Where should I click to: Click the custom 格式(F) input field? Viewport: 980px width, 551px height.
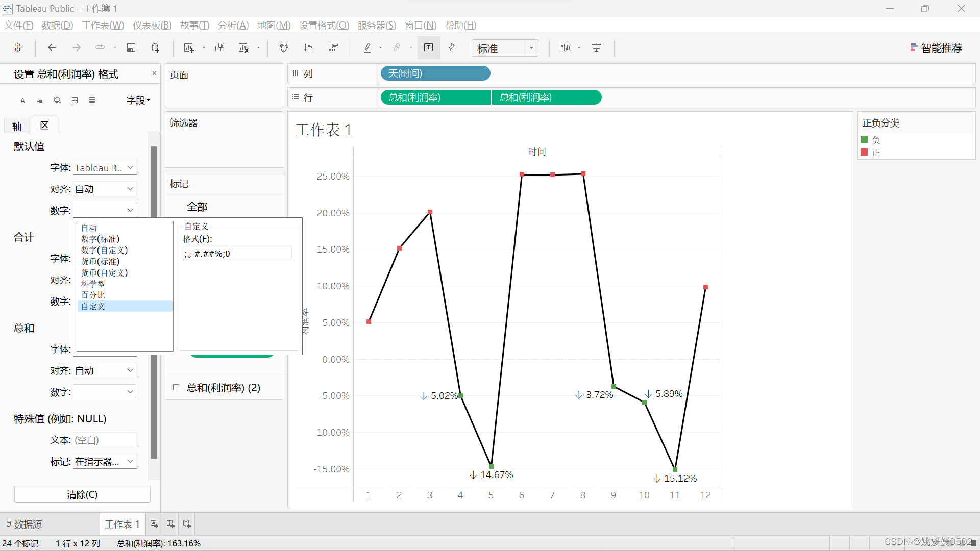pos(237,254)
